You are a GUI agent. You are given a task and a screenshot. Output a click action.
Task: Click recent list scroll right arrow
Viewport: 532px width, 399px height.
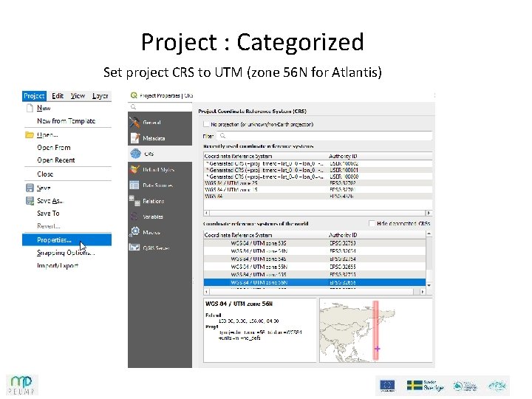(x=429, y=213)
